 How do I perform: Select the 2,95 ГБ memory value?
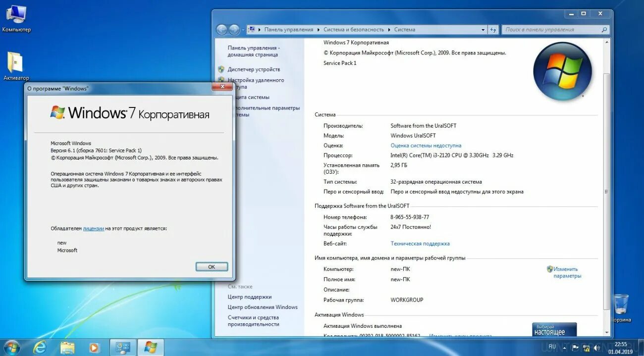click(x=399, y=165)
